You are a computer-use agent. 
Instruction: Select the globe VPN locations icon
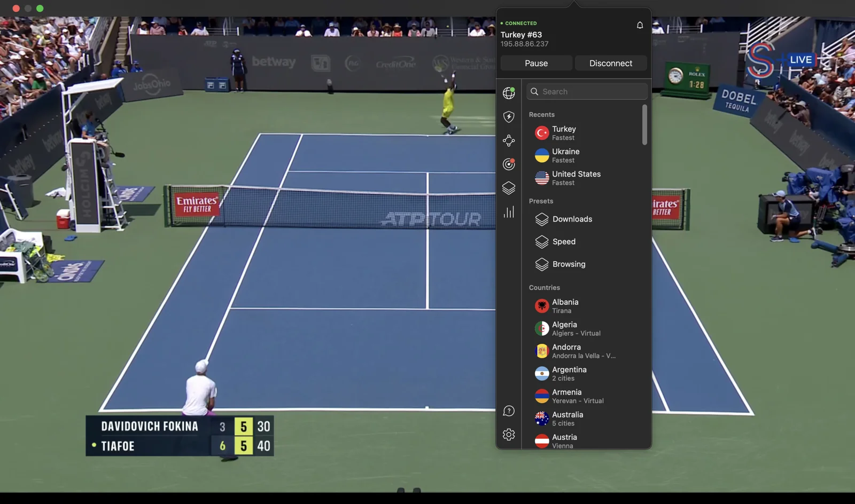point(509,93)
